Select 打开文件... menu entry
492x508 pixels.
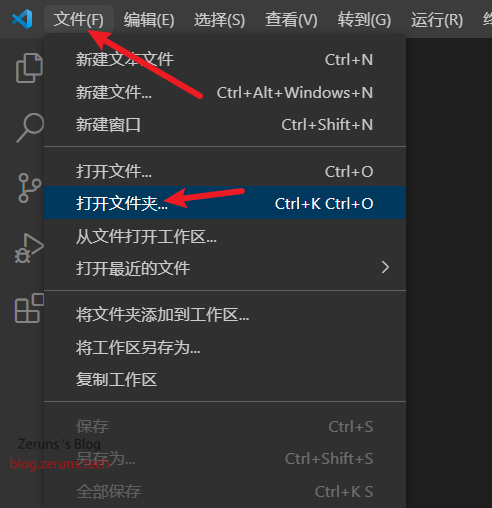tap(225, 172)
